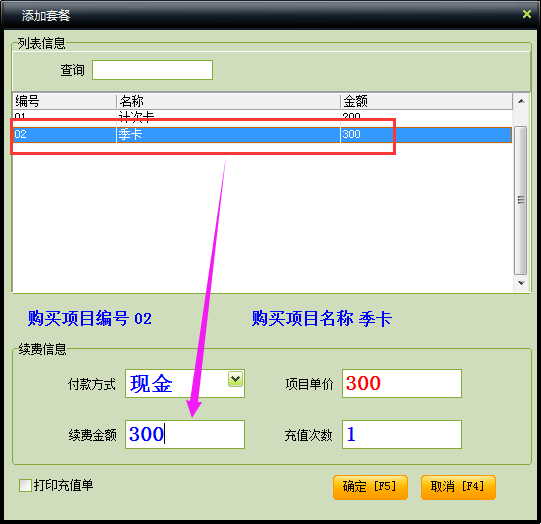Click the 名称 column header
This screenshot has height=524, width=541.
(x=228, y=101)
